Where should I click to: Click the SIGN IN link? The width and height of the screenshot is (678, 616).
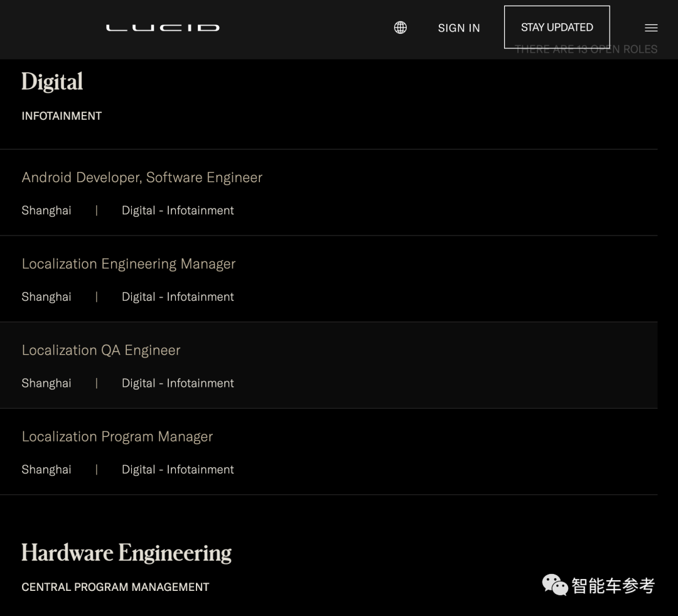click(459, 28)
